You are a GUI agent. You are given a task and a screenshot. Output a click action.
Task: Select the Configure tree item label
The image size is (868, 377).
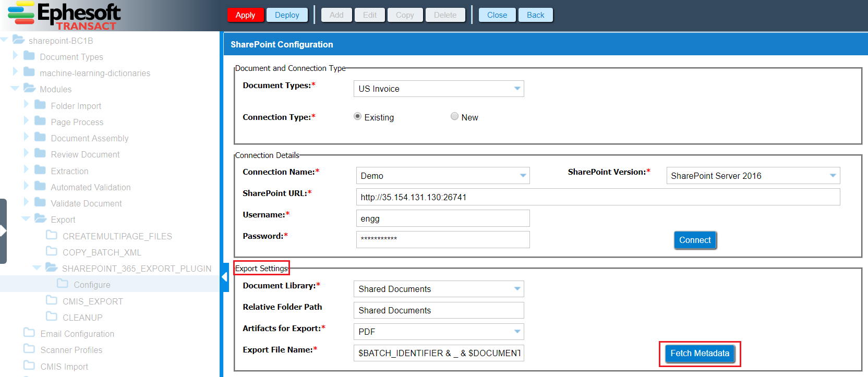(92, 285)
